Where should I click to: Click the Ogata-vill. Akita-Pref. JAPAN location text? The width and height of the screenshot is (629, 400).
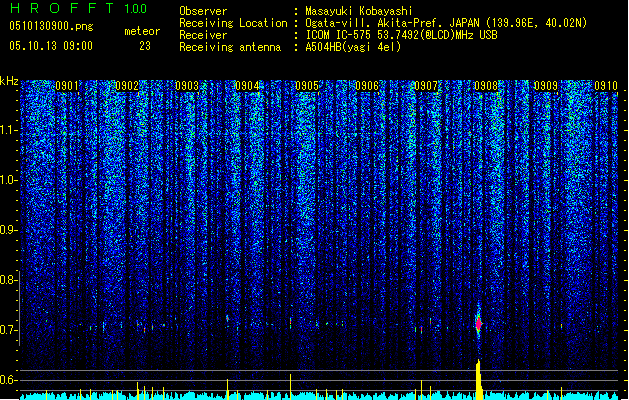point(446,23)
